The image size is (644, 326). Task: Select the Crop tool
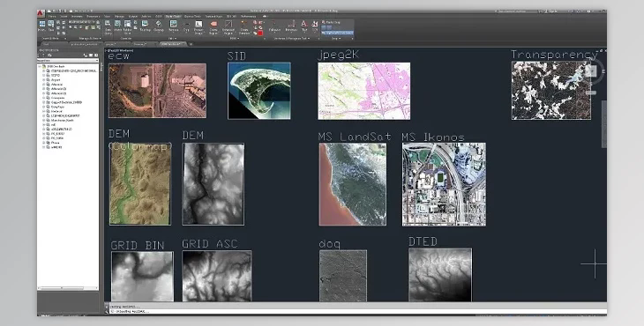click(186, 26)
